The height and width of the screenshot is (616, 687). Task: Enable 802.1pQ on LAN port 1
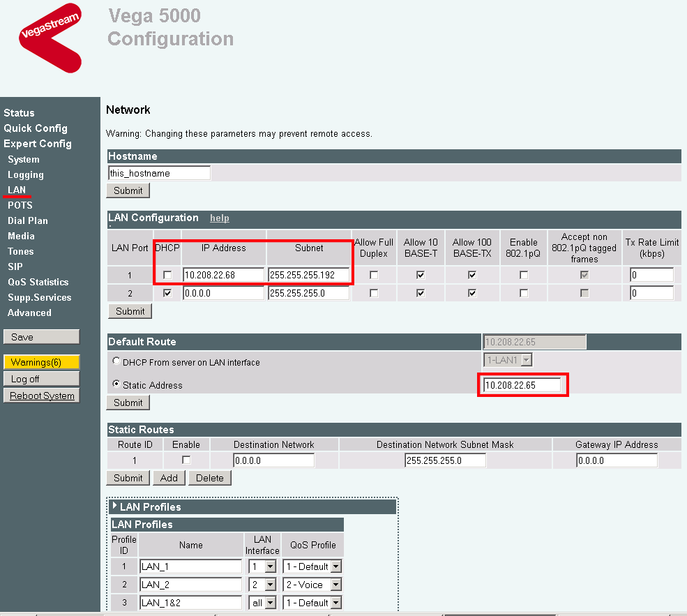coord(524,275)
